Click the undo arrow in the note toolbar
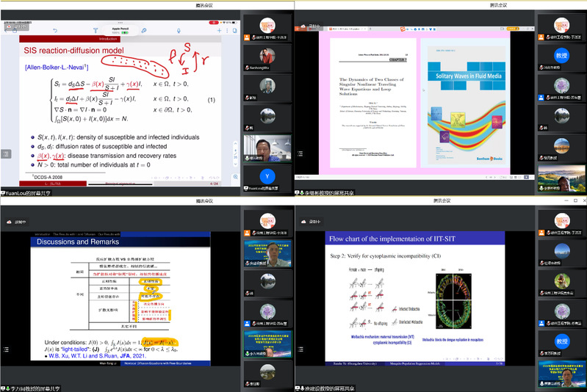 (56, 30)
